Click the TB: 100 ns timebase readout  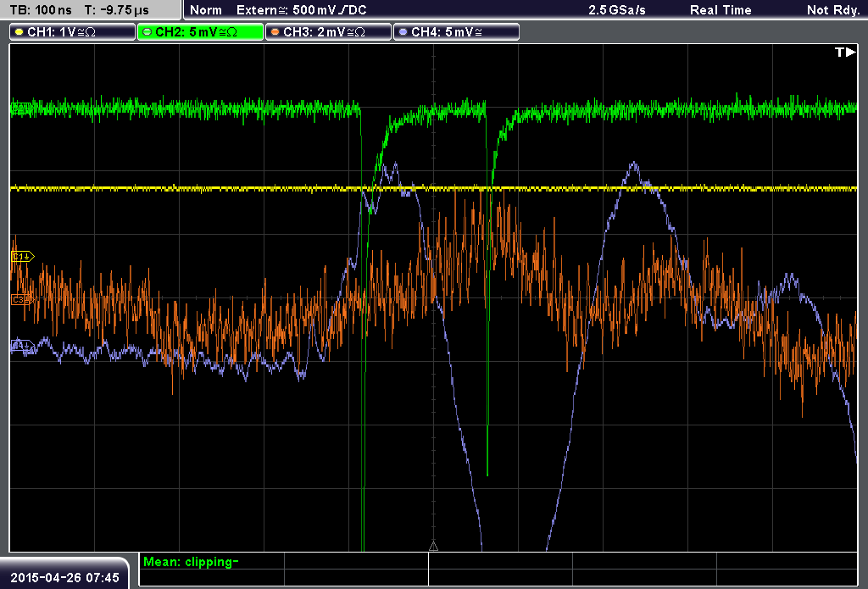41,10
